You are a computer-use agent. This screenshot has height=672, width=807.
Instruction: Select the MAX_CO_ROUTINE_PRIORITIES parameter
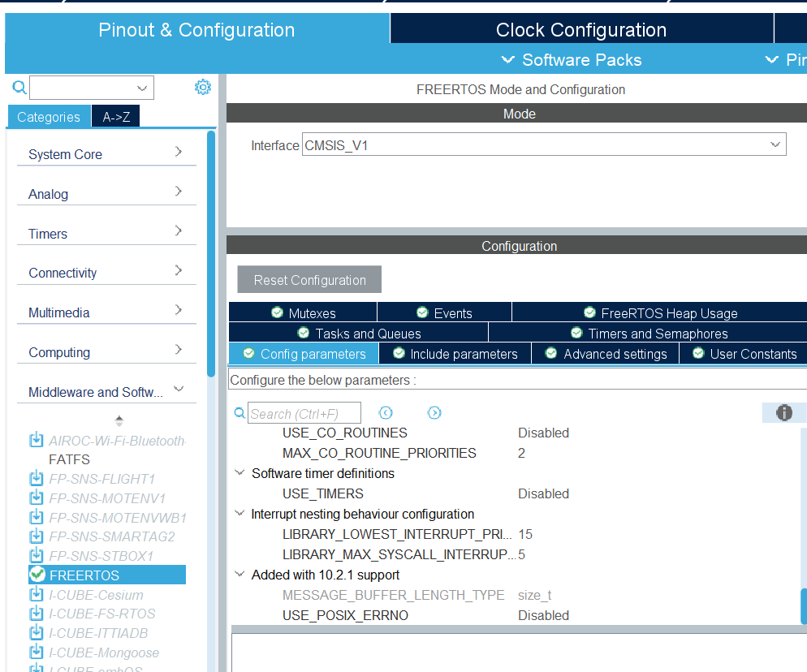tap(379, 453)
